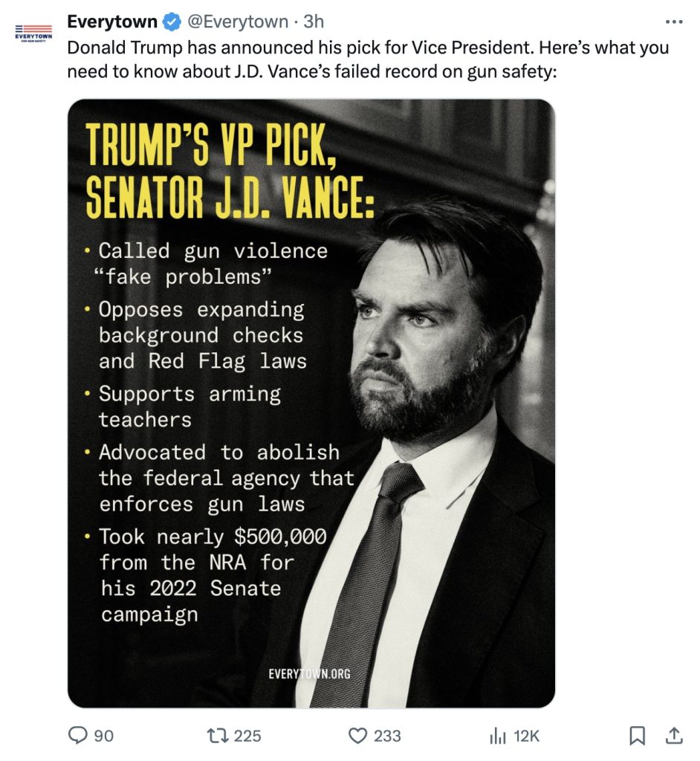Open the tweet via the 3h timestamp

(314, 22)
